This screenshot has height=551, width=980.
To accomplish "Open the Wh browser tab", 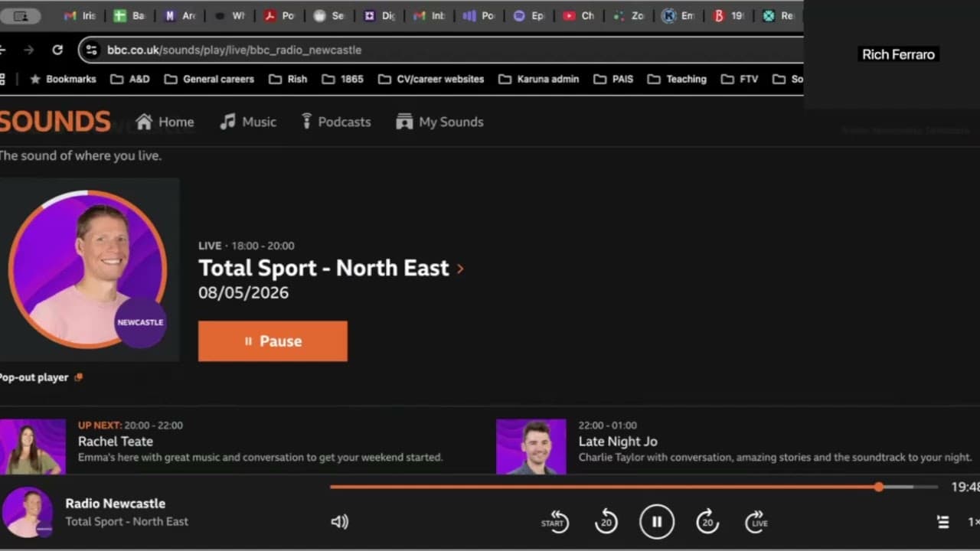I will click(229, 15).
